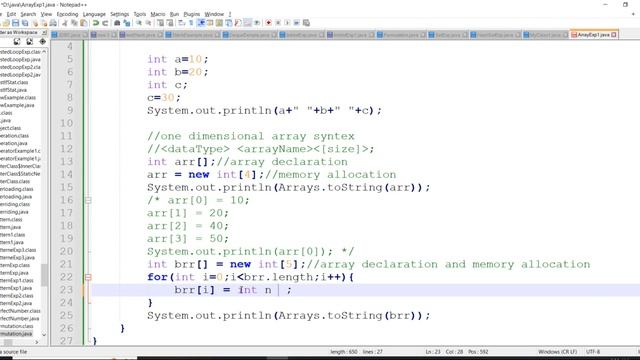Click Run Macro Multiple Times icon
This screenshot has width=640, height=360.
click(297, 23)
